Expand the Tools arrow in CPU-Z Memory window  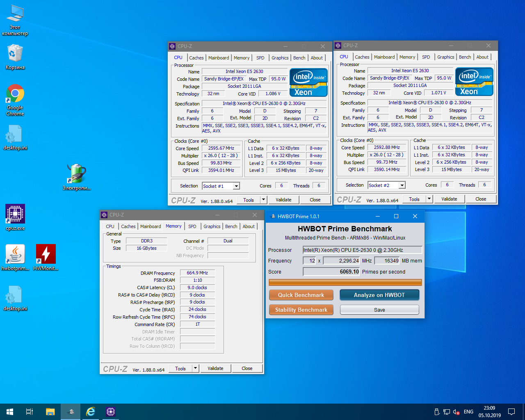tap(195, 368)
